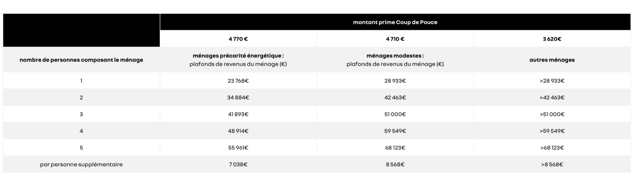The width and height of the screenshot is (644, 185).
Task: Click the 'montant prime Coup de Pouce' header
Action: (395, 22)
